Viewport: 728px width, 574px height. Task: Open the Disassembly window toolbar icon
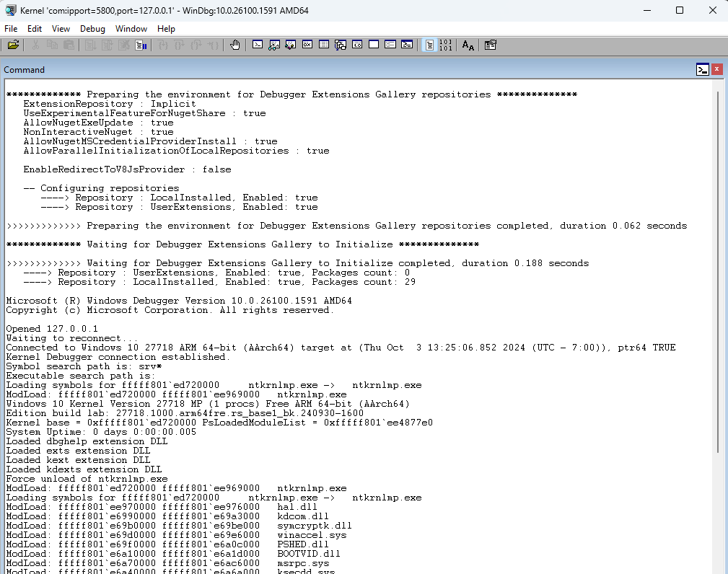[357, 45]
